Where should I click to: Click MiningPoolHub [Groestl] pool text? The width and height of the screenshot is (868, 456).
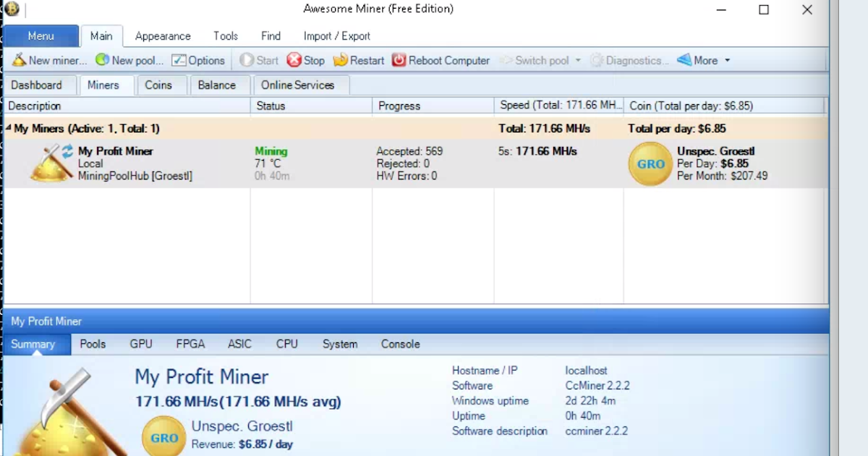(x=135, y=176)
